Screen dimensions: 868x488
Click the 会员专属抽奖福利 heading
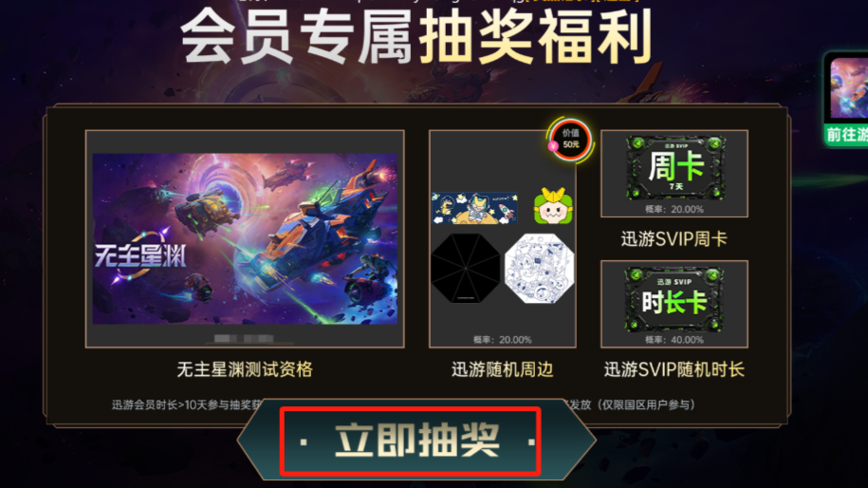click(416, 38)
